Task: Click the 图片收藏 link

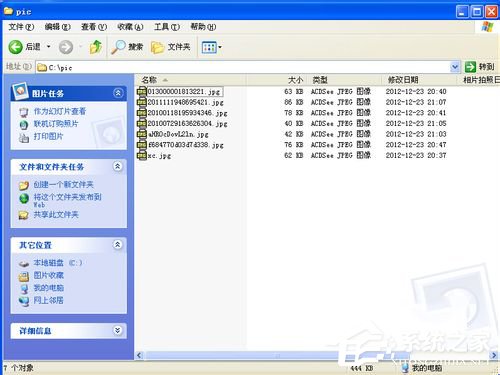Action: [49, 275]
